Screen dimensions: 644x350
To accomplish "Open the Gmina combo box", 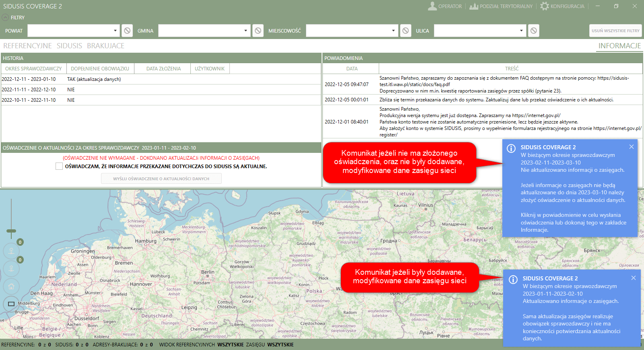I will click(246, 31).
